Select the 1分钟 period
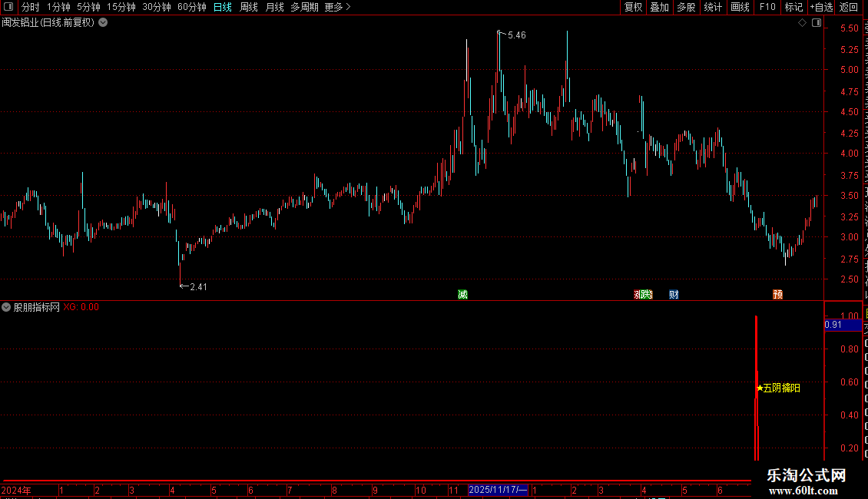 (58, 7)
